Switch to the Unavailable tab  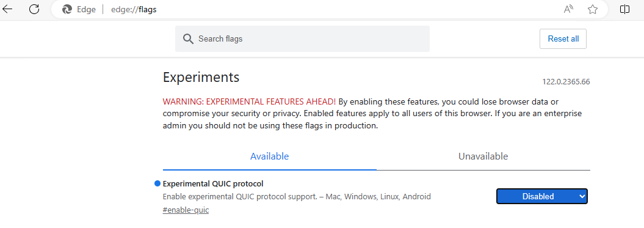click(x=483, y=156)
